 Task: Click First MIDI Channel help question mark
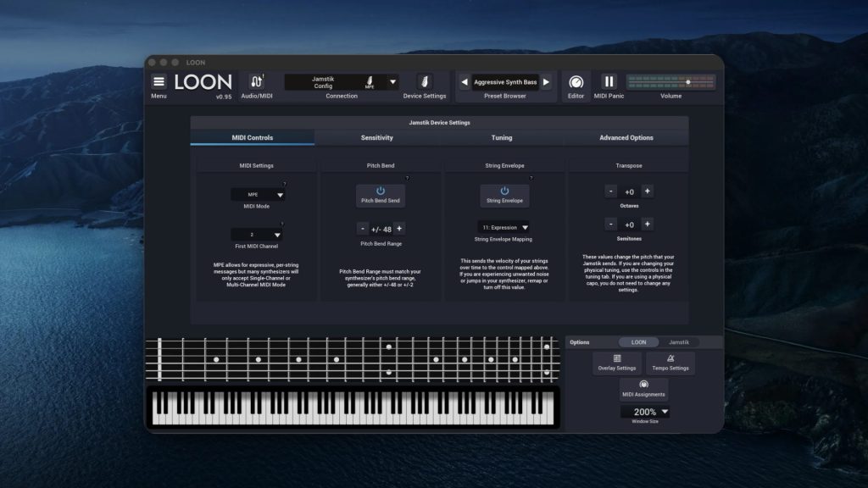pos(282,224)
